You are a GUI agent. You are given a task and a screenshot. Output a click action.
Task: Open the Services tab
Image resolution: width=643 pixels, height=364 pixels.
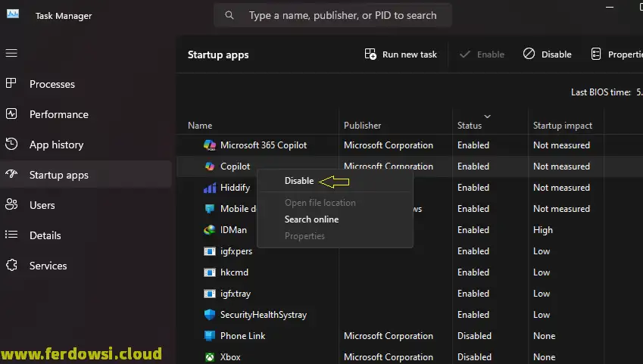[48, 266]
